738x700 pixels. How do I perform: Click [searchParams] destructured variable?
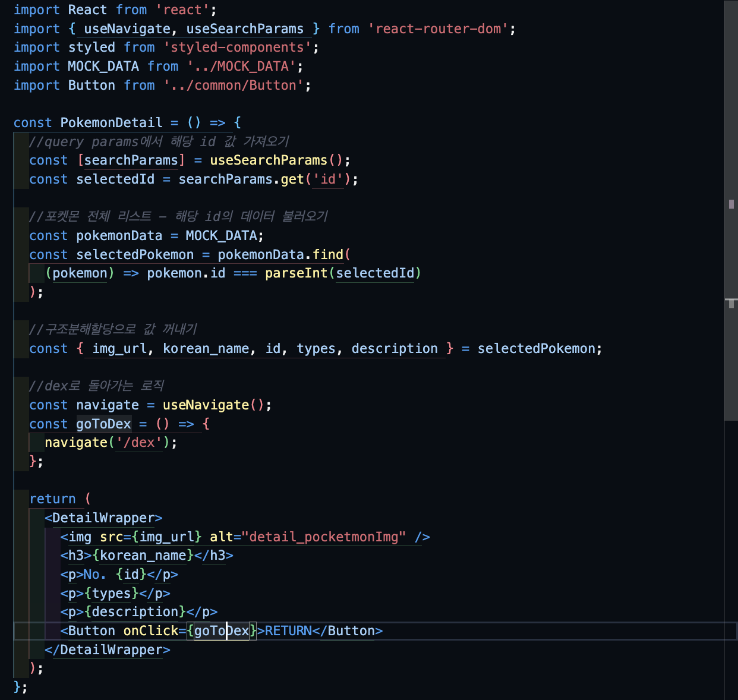[x=131, y=160]
